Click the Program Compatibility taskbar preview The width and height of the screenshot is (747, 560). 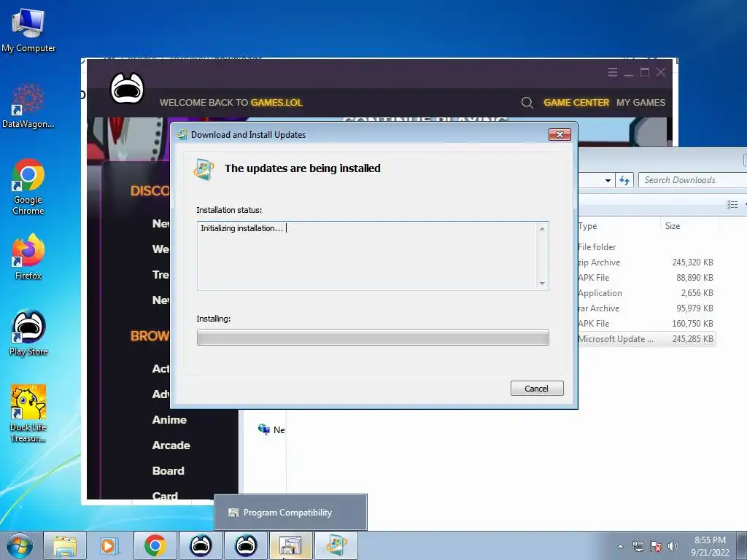290,513
